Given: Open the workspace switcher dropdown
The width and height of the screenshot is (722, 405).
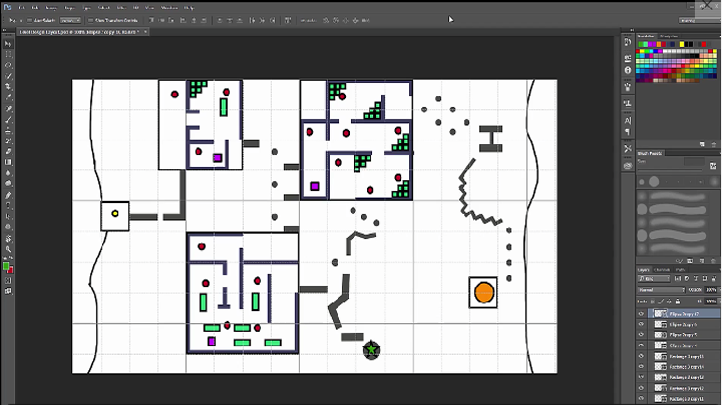Looking at the screenshot, I should pyautogui.click(x=698, y=20).
